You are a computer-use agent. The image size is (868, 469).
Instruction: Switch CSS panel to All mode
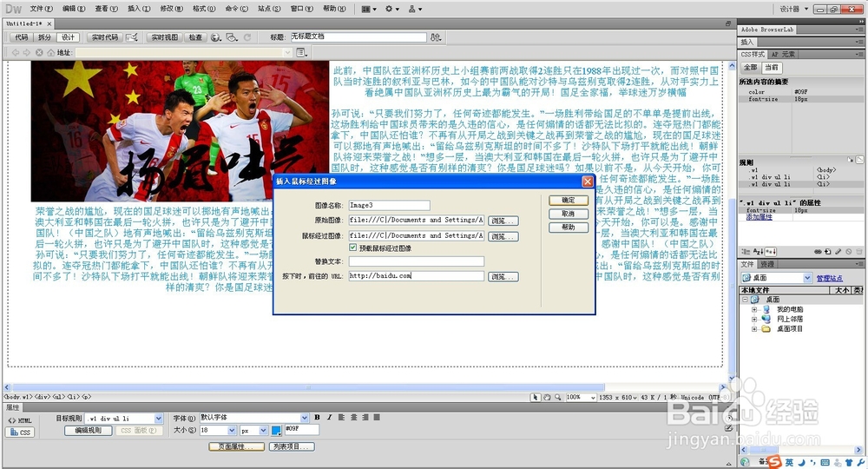tap(750, 67)
